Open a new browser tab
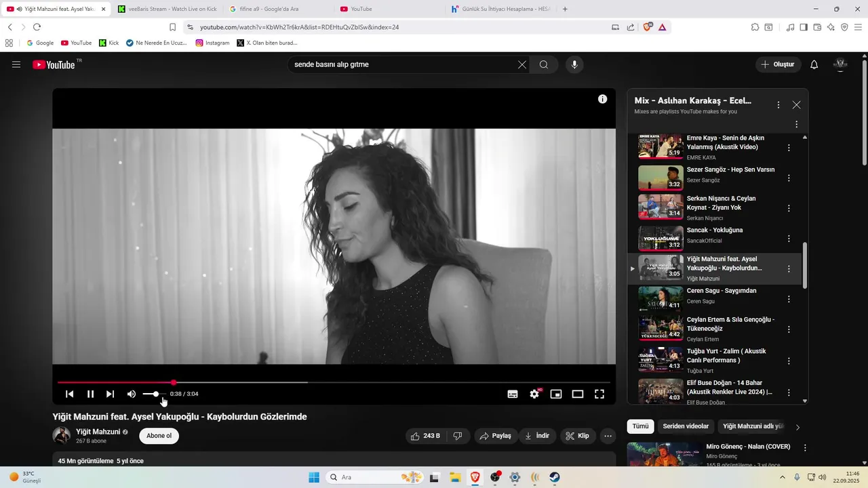The height and width of the screenshot is (488, 868). (565, 9)
